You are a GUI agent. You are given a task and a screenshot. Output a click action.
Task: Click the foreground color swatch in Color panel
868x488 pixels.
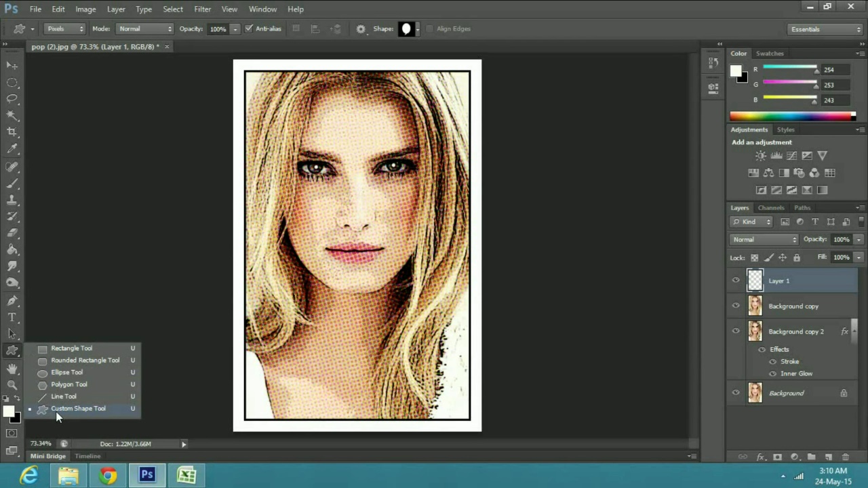pos(736,70)
